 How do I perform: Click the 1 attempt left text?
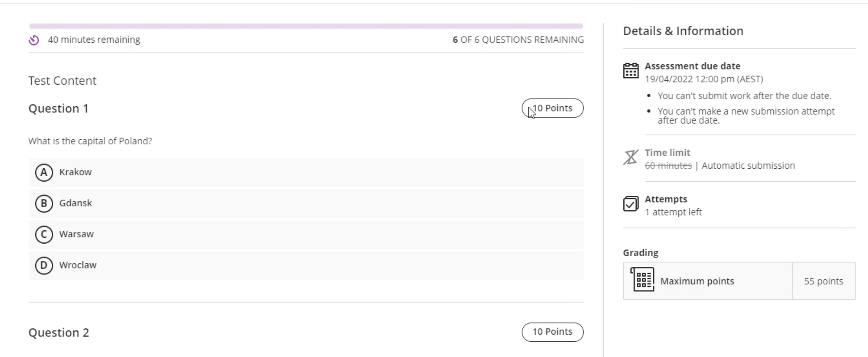[x=673, y=212]
